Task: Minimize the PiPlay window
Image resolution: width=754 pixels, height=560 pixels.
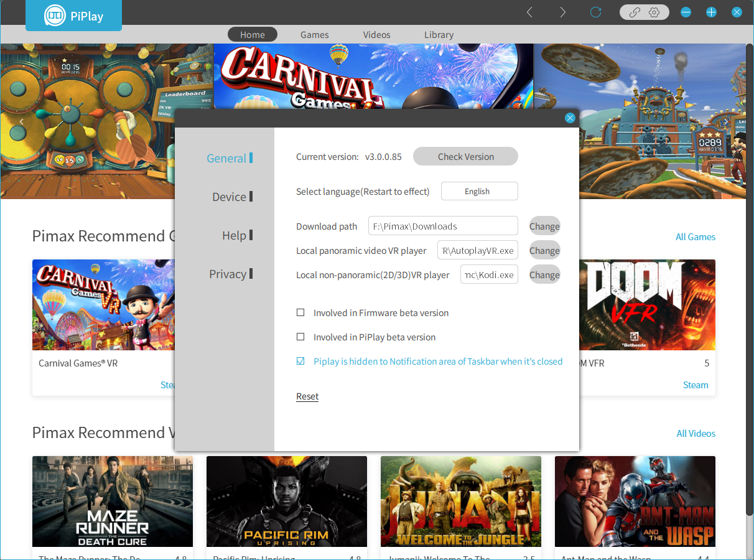Action: coord(686,12)
